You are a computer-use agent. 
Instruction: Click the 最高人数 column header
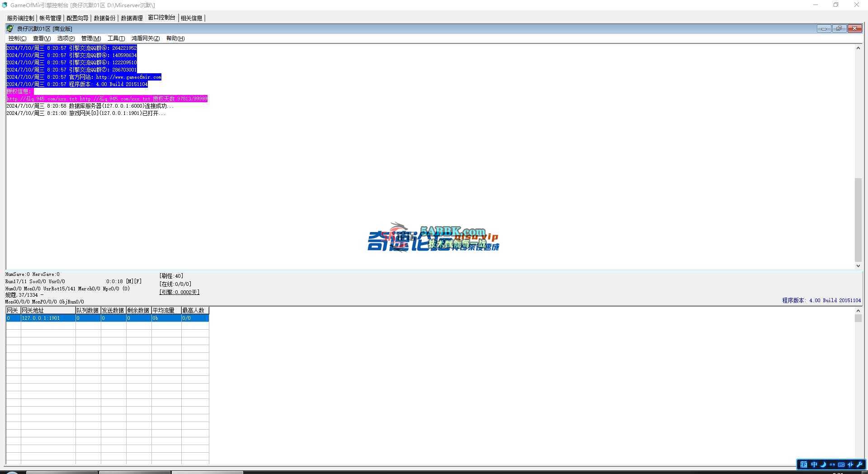[x=195, y=310]
